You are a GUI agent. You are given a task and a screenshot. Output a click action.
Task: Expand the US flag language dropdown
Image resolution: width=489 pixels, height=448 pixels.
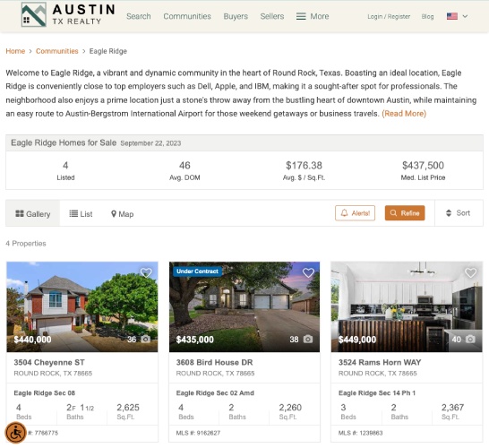457,16
